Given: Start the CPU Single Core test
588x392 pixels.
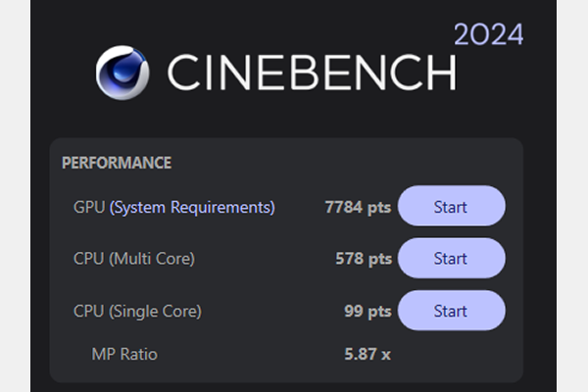Looking at the screenshot, I should tap(452, 311).
